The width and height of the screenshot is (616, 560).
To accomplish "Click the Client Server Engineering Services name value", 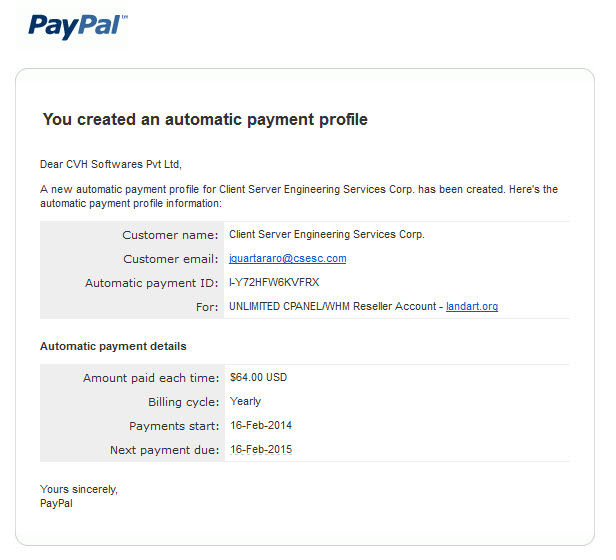I will pyautogui.click(x=326, y=234).
